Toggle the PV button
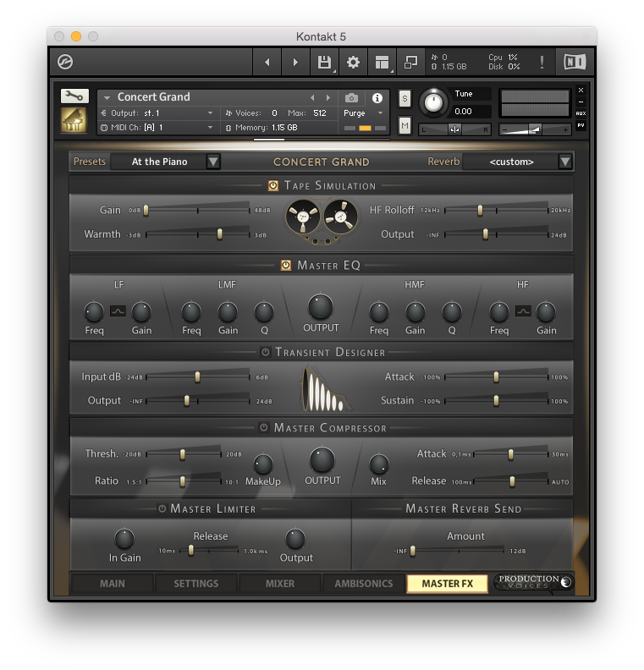The height and width of the screenshot is (670, 644). (x=581, y=125)
